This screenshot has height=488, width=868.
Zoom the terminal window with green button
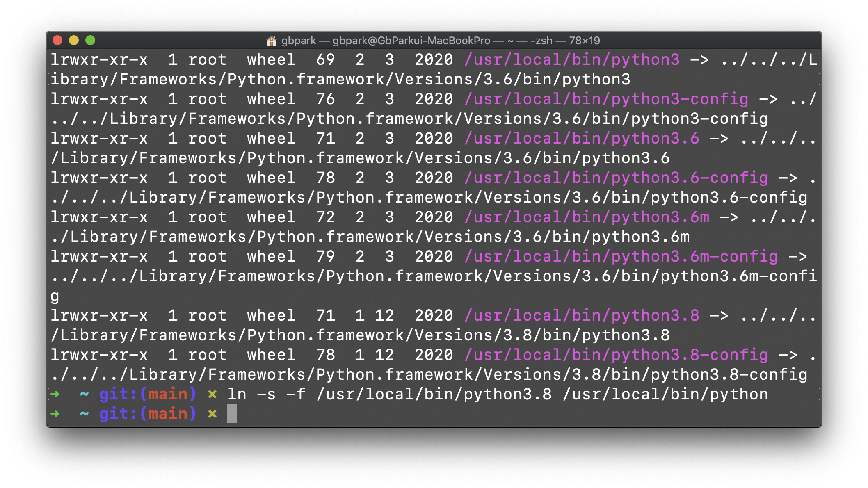coord(90,40)
